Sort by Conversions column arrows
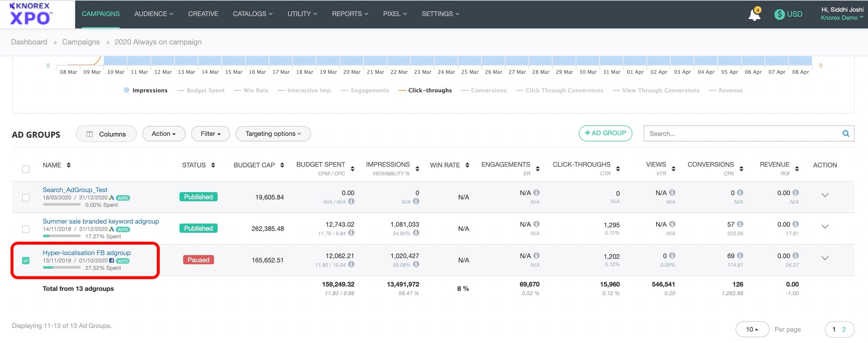This screenshot has width=868, height=343. [742, 169]
